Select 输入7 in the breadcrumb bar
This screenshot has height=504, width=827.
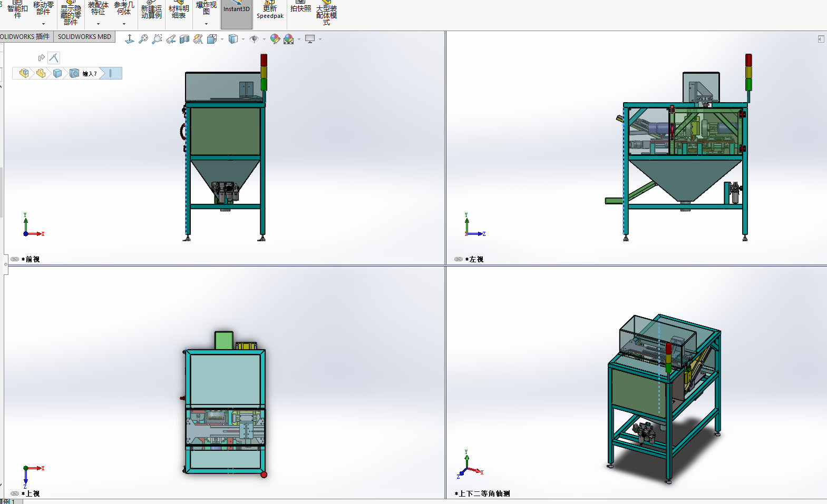click(90, 74)
